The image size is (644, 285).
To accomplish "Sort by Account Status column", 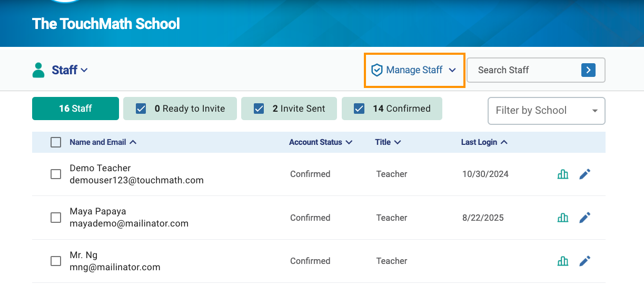I will (x=321, y=142).
